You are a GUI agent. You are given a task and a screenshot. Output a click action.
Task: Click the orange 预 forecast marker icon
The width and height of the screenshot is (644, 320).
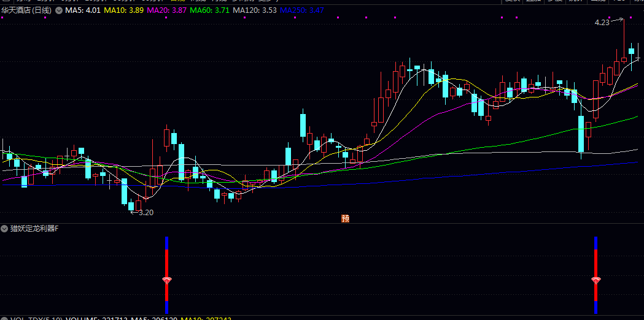click(x=346, y=219)
